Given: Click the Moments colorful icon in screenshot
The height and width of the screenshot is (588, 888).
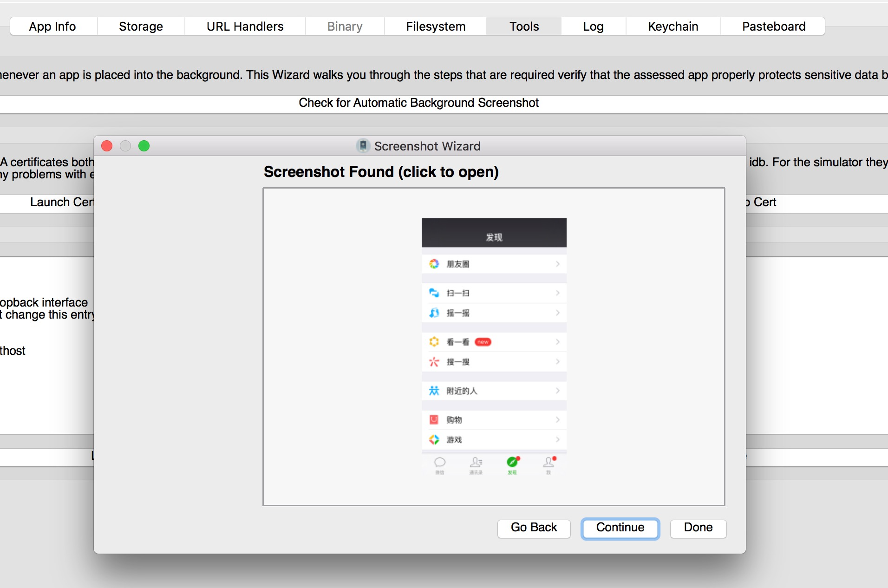Looking at the screenshot, I should point(434,264).
